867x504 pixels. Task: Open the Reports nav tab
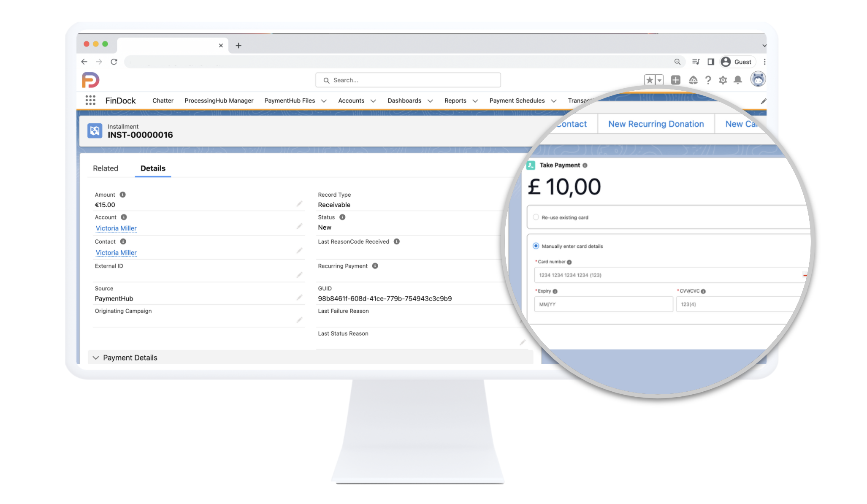click(455, 100)
